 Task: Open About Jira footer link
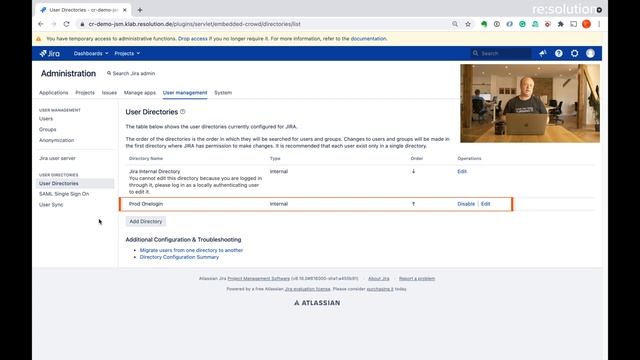[379, 278]
